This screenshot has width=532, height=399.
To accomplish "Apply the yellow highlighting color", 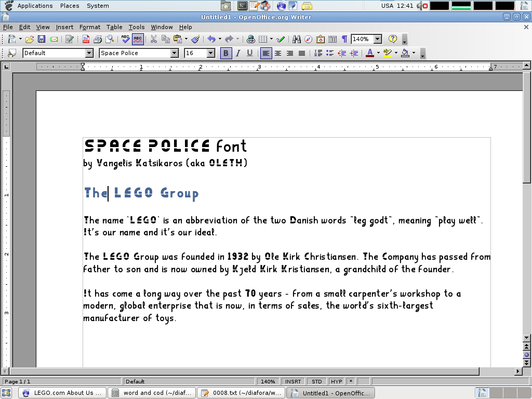I will click(388, 54).
